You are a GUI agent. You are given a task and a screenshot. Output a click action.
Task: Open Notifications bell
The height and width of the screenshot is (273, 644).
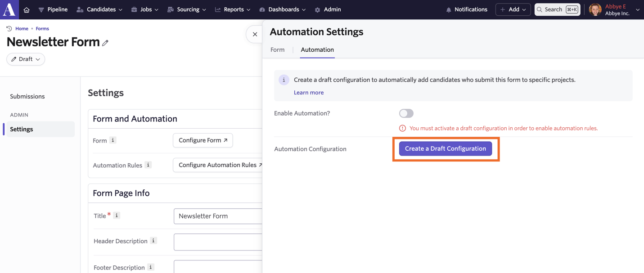pos(467,9)
